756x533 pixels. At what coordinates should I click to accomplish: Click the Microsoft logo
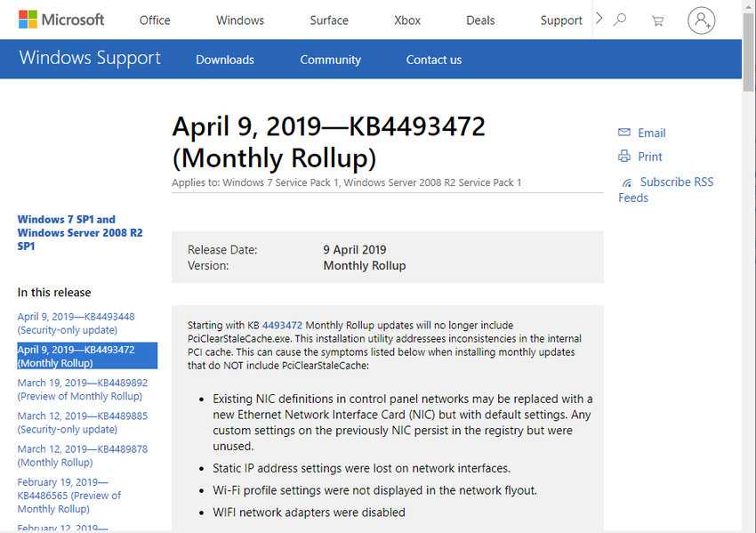61,20
